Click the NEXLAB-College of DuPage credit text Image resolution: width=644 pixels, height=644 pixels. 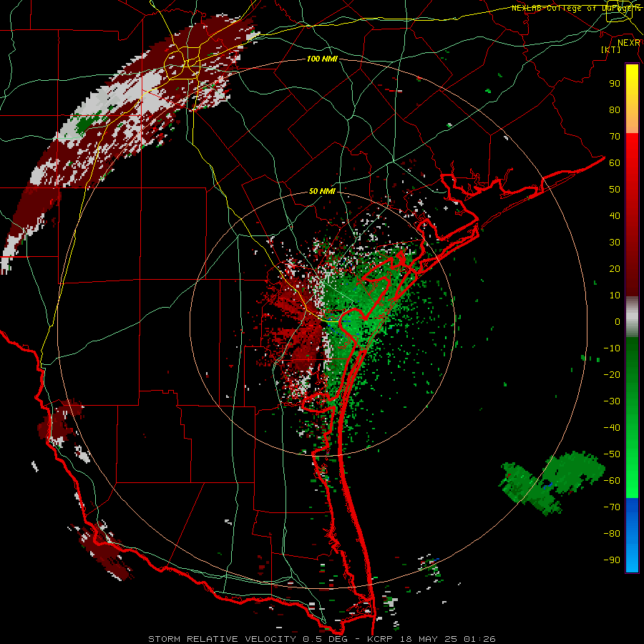(575, 8)
